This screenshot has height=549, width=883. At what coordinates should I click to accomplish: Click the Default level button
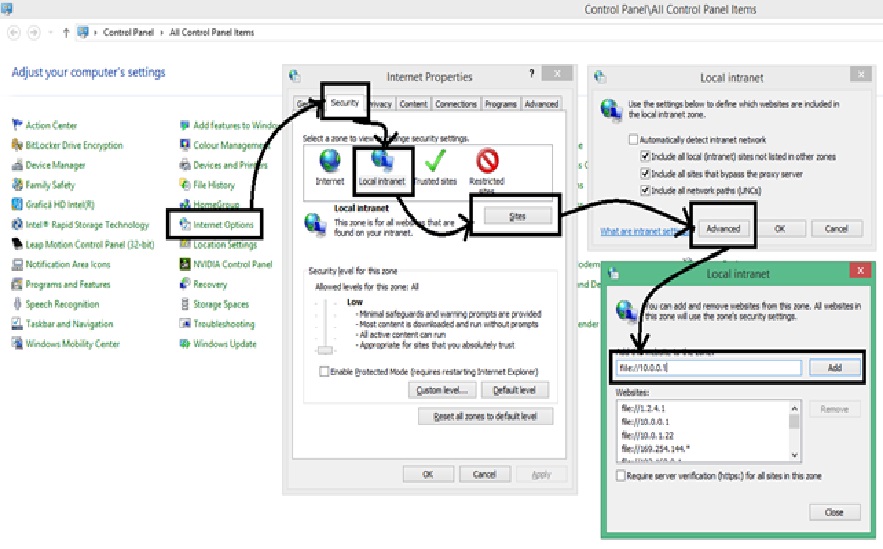click(515, 390)
